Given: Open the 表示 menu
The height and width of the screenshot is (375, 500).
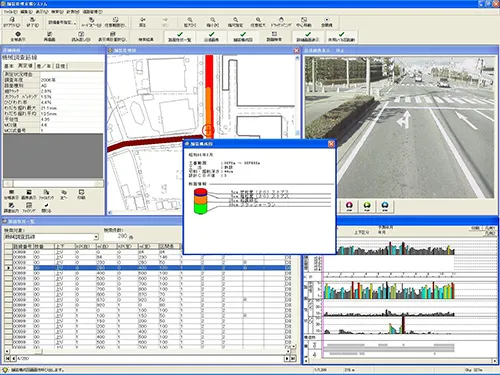Looking at the screenshot, I should pos(42,11).
